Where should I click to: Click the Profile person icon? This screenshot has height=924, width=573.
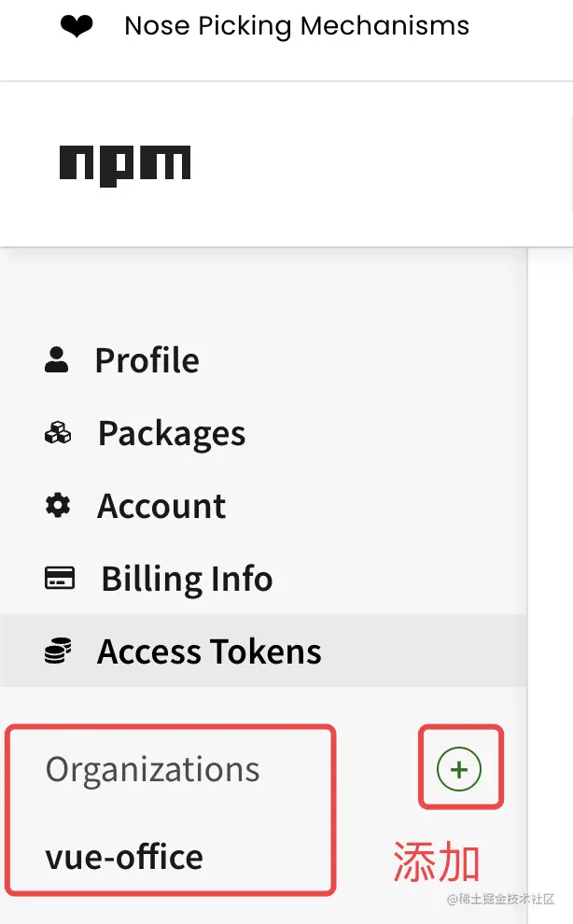[x=57, y=360]
